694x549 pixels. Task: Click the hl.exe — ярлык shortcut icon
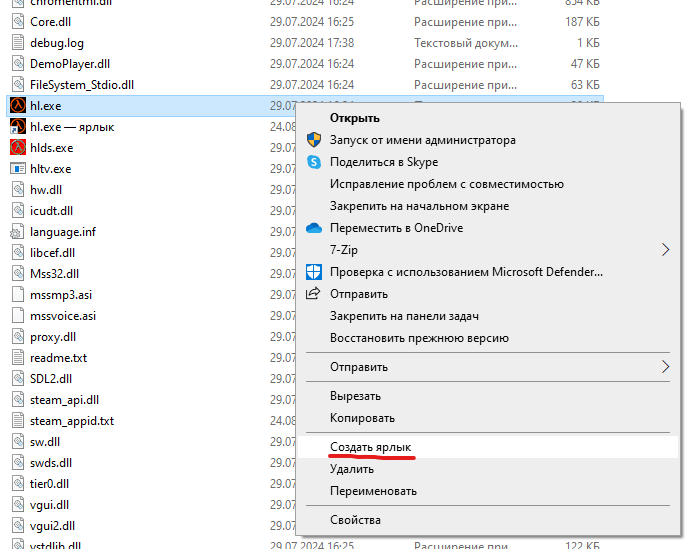(x=18, y=127)
